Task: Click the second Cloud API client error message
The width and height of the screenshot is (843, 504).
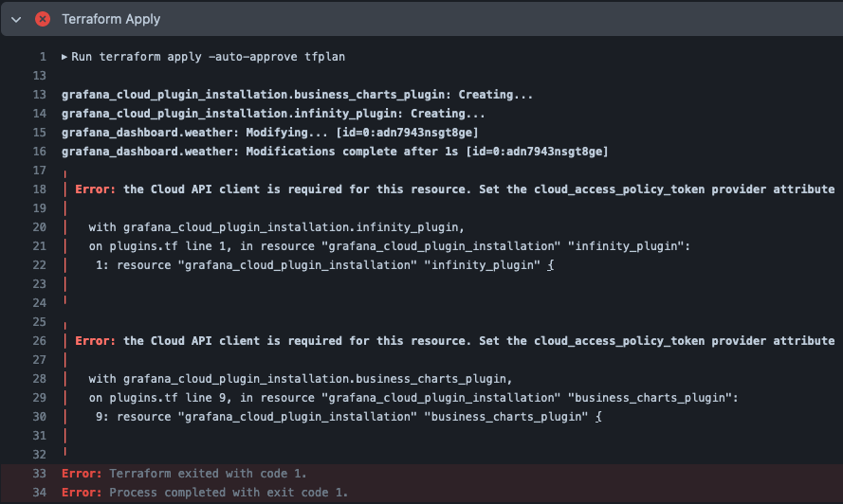Action: (x=455, y=341)
